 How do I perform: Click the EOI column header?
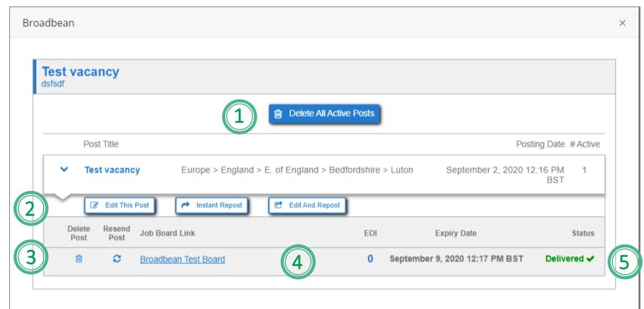coord(370,233)
